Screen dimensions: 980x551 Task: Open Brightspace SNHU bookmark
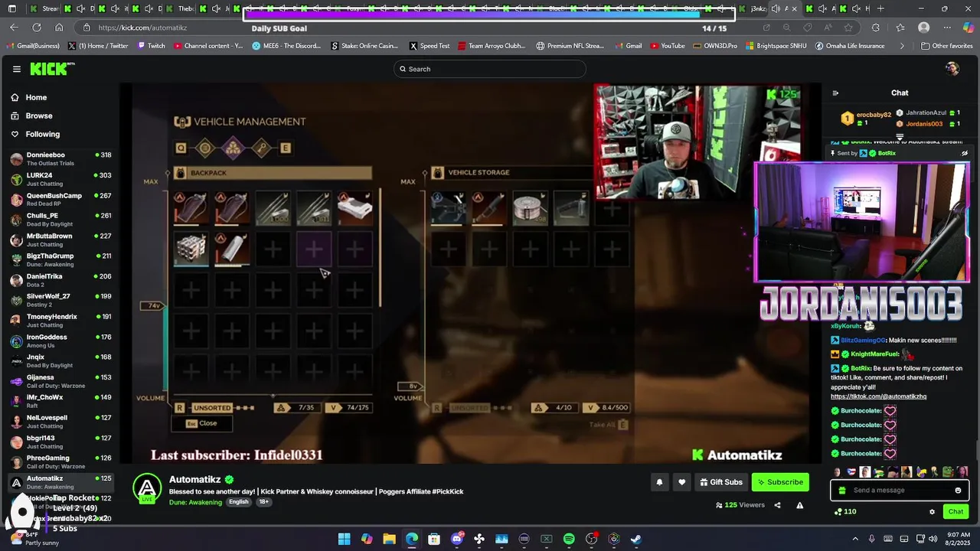point(776,46)
